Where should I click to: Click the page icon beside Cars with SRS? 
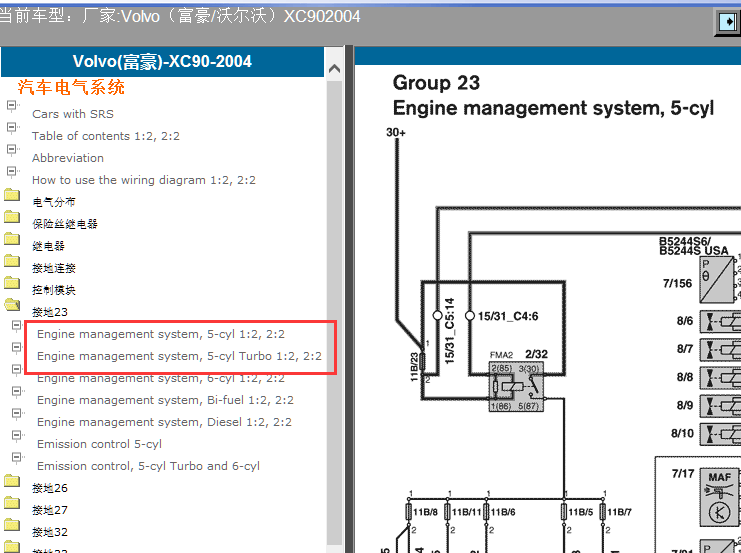tap(12, 105)
